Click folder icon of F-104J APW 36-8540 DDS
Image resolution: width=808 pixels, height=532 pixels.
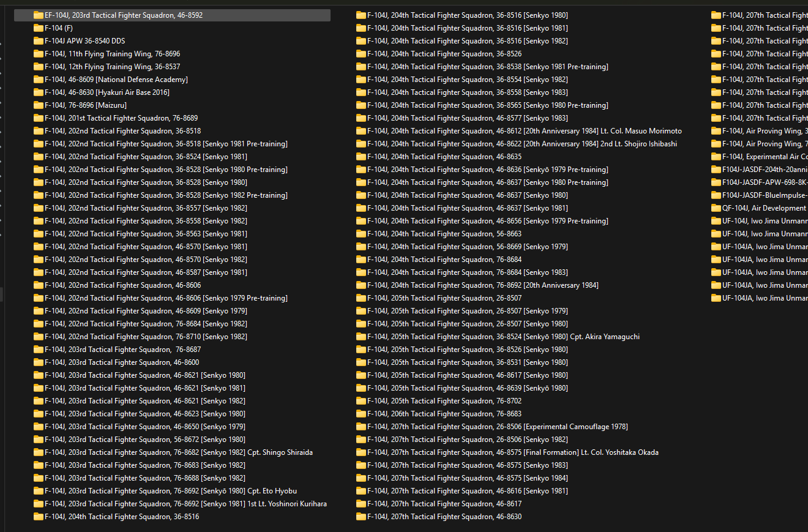click(39, 41)
